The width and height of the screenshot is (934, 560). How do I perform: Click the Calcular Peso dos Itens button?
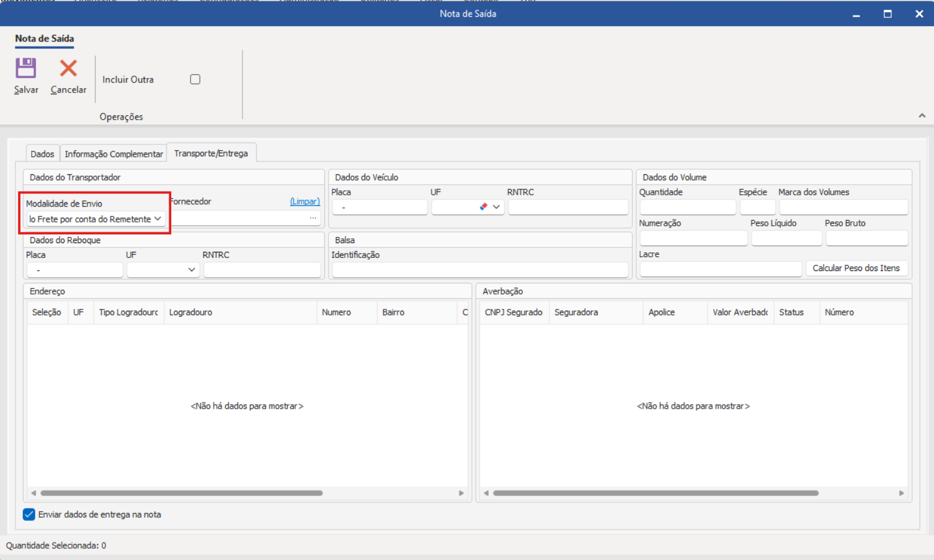[856, 268]
